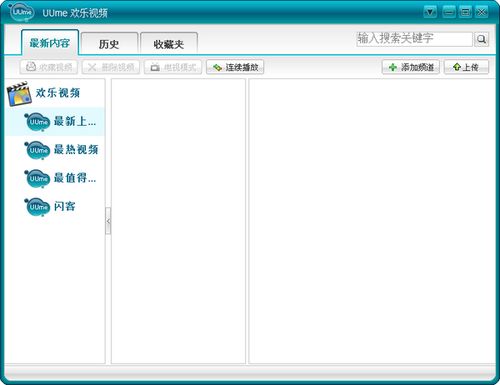Select the 最新上... UUme channel icon

point(37,122)
